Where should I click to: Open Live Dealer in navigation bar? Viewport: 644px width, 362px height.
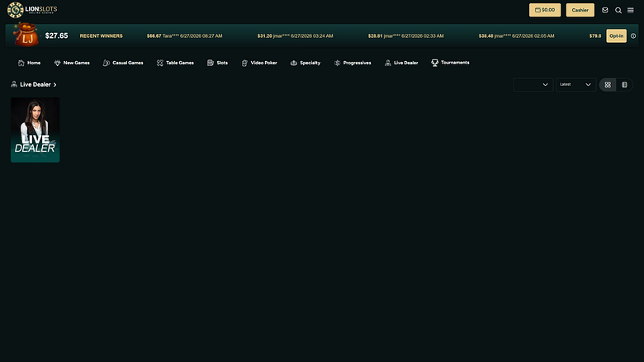pos(401,63)
